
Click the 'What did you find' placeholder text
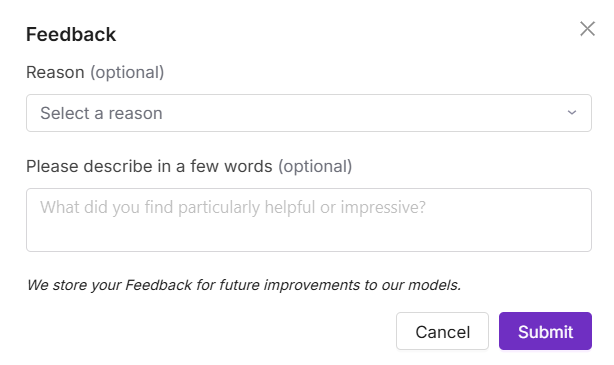[233, 207]
